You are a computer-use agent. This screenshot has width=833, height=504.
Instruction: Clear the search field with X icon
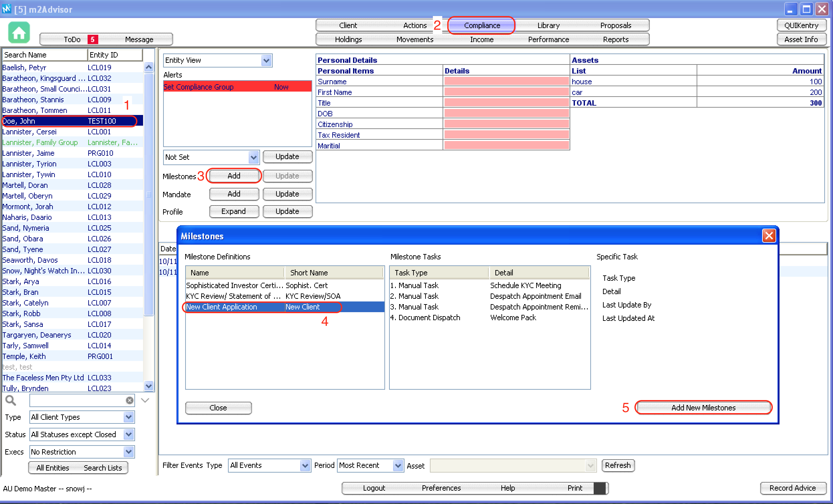click(129, 400)
